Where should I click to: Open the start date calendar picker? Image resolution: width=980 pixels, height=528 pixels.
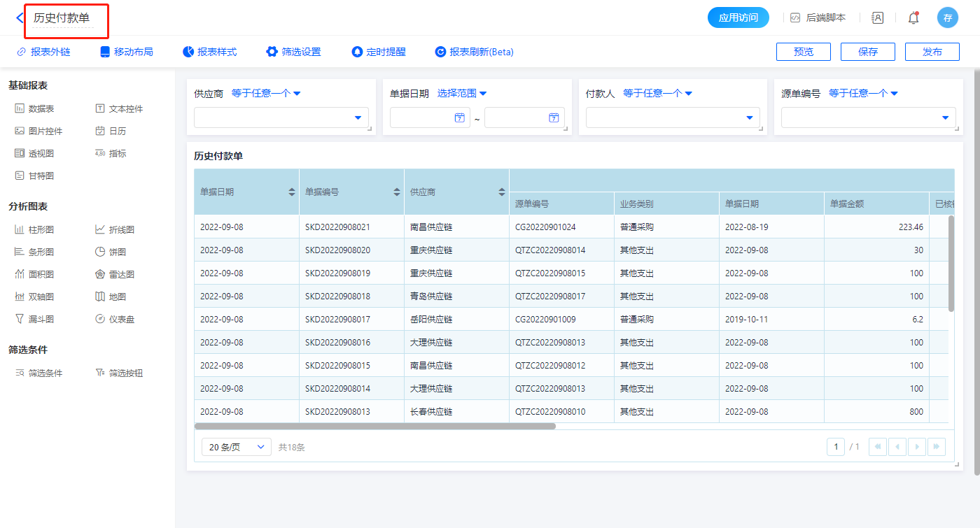coord(460,117)
